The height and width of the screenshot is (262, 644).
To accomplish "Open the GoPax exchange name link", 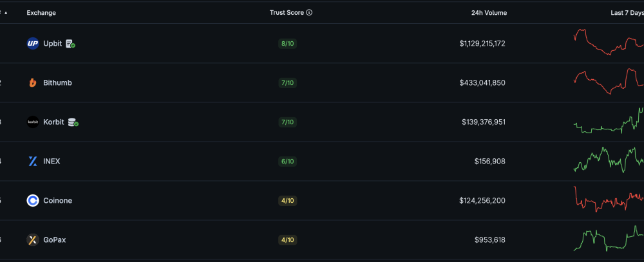I will 54,240.
